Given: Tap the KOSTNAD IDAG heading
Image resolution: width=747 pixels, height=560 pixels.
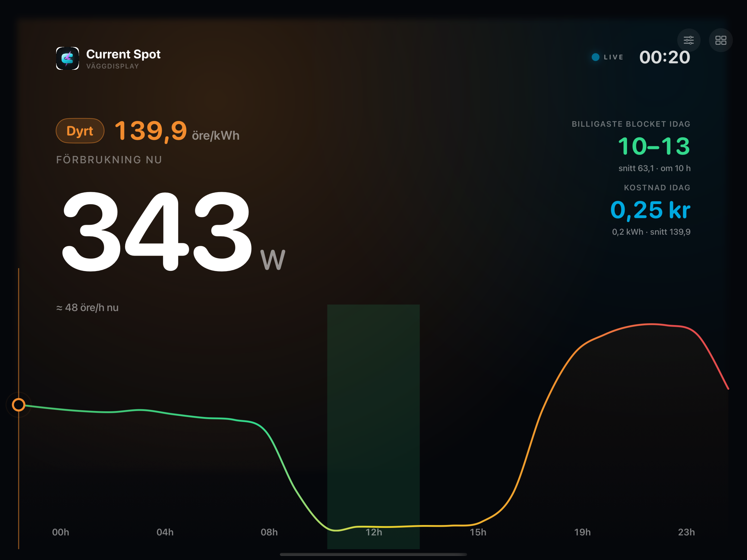Looking at the screenshot, I should click(657, 188).
